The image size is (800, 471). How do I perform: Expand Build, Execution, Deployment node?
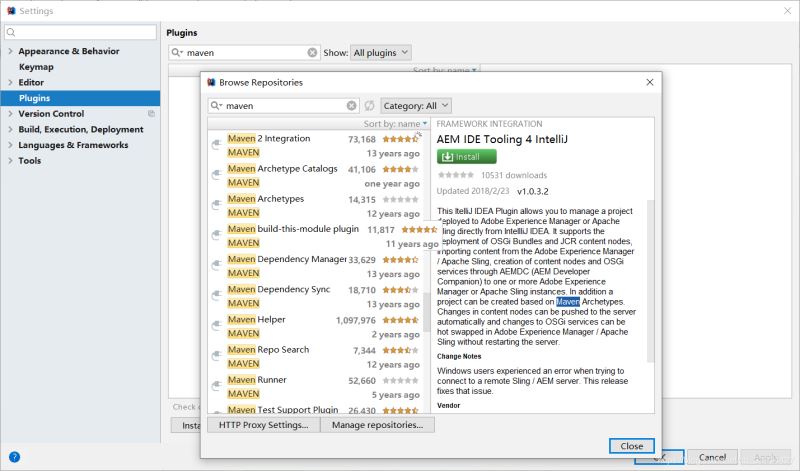[10, 129]
